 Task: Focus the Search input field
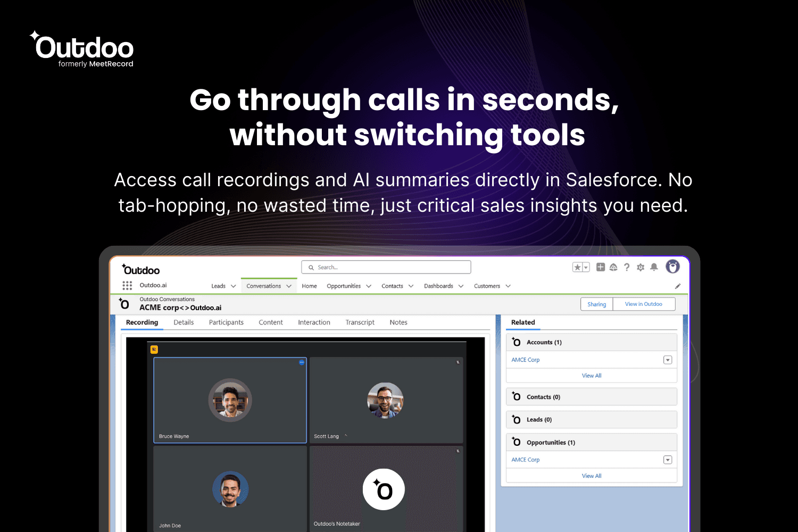click(x=386, y=268)
